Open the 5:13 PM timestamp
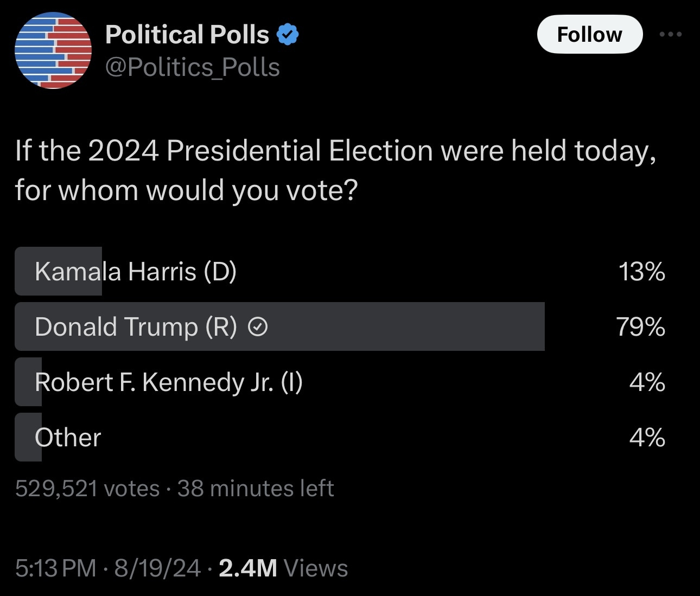Image resolution: width=700 pixels, height=596 pixels. coord(55,568)
